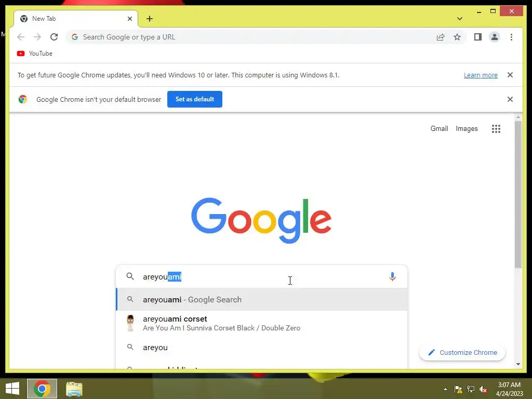Select 'areyouami corset' suggestion

262,323
